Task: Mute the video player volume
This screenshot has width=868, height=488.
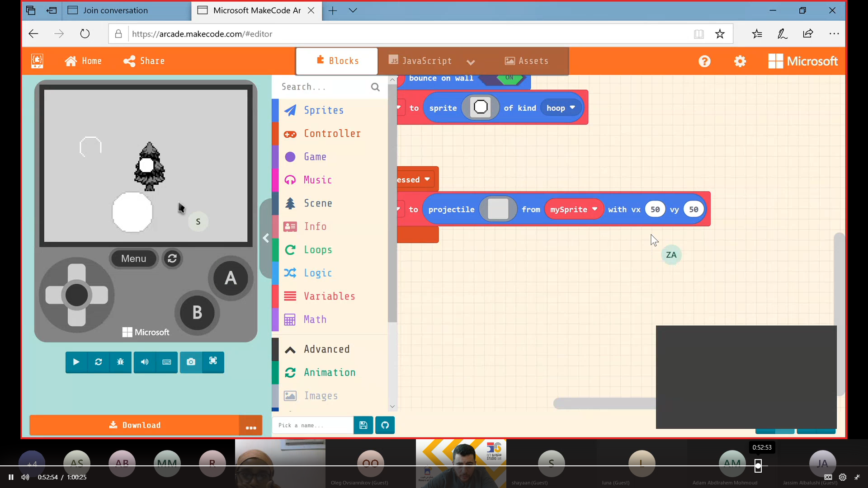Action: 25,477
